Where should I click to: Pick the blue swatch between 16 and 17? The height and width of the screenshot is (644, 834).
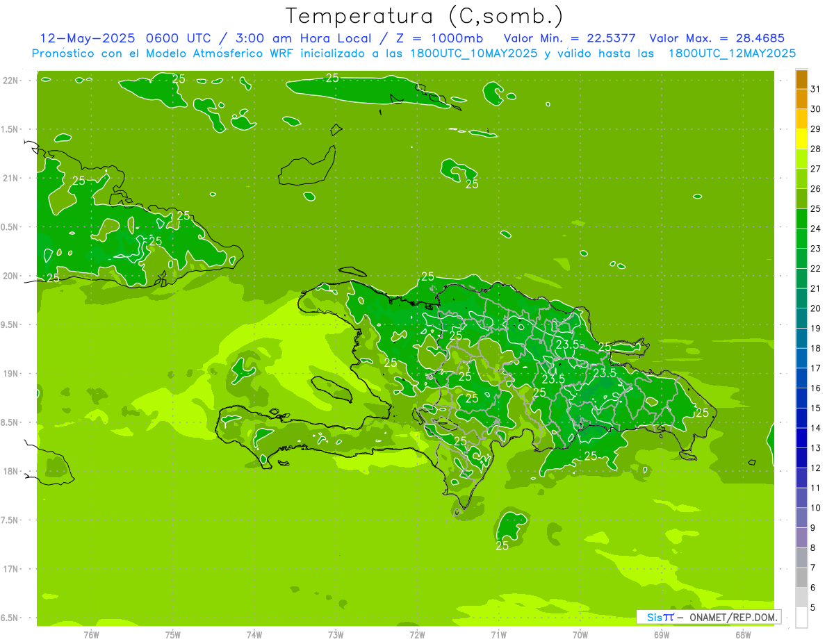pyautogui.click(x=801, y=379)
